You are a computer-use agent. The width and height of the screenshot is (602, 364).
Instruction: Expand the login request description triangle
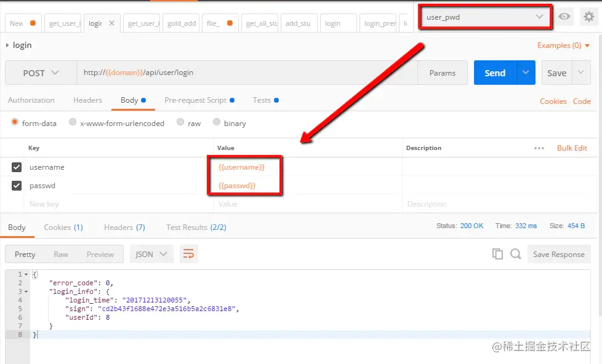click(7, 45)
